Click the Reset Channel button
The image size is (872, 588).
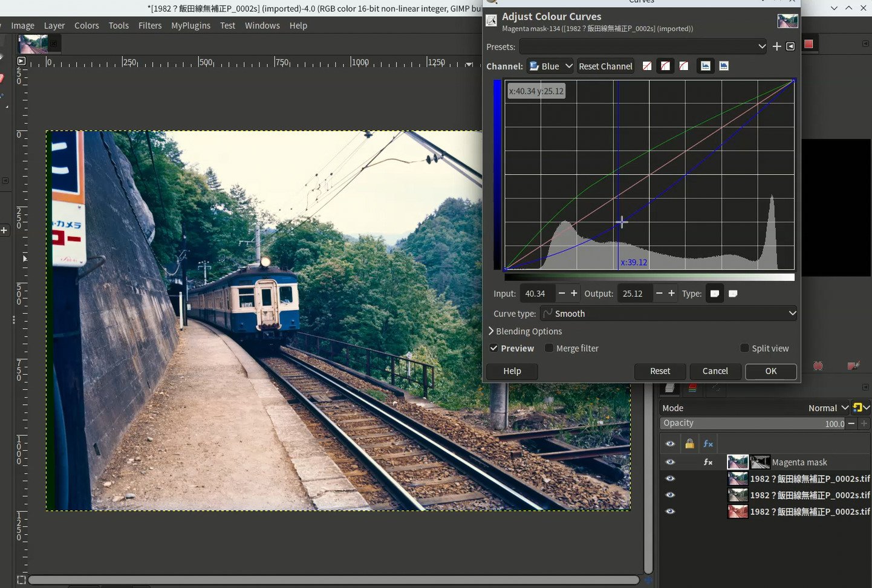pyautogui.click(x=605, y=66)
